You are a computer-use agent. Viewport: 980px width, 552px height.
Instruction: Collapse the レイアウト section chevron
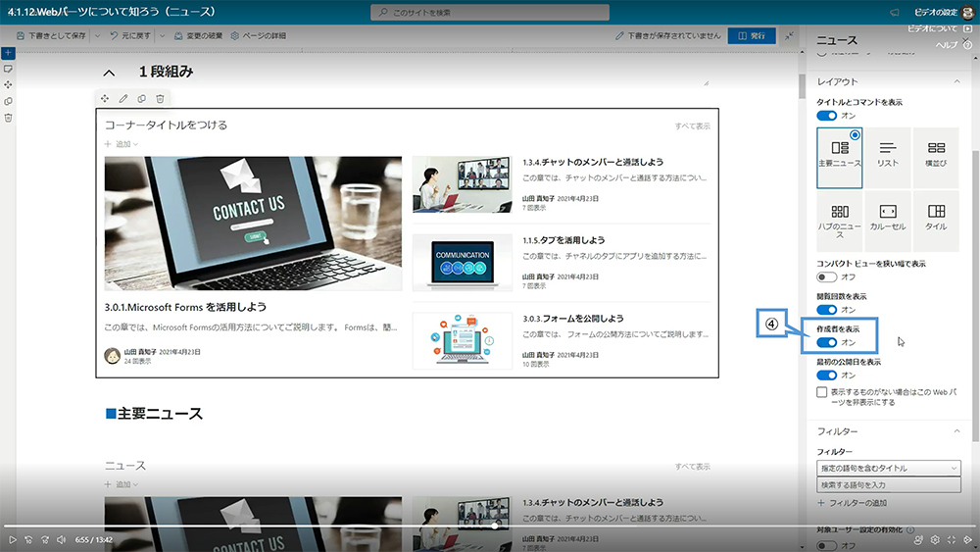pyautogui.click(x=956, y=81)
